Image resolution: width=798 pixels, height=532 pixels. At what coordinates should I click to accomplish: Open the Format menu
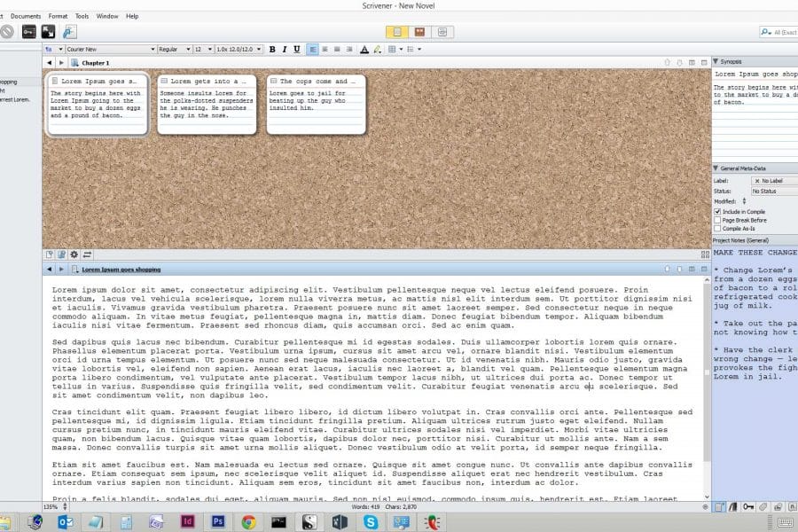click(58, 16)
